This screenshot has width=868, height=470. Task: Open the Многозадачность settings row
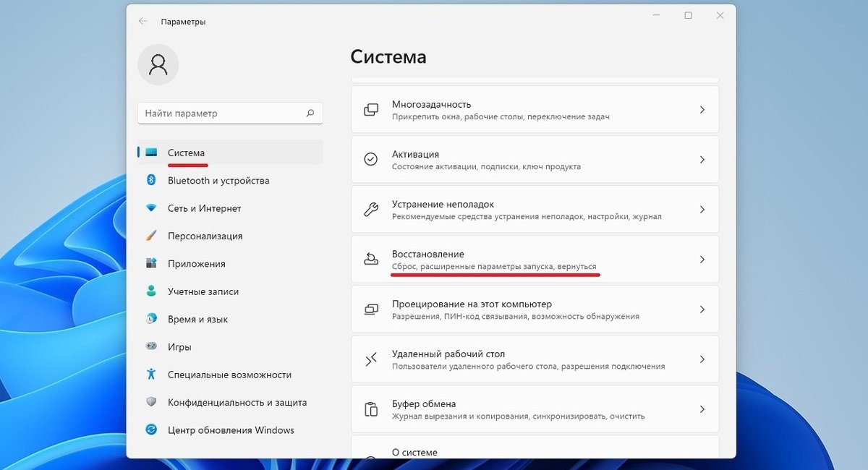coord(535,110)
